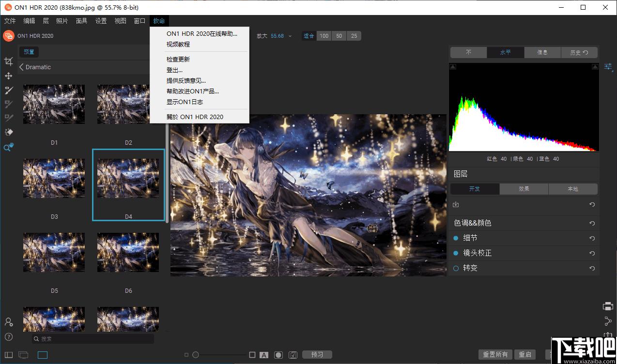The width and height of the screenshot is (617, 364).
Task: Reset the 镜头校正 section
Action: 592,253
